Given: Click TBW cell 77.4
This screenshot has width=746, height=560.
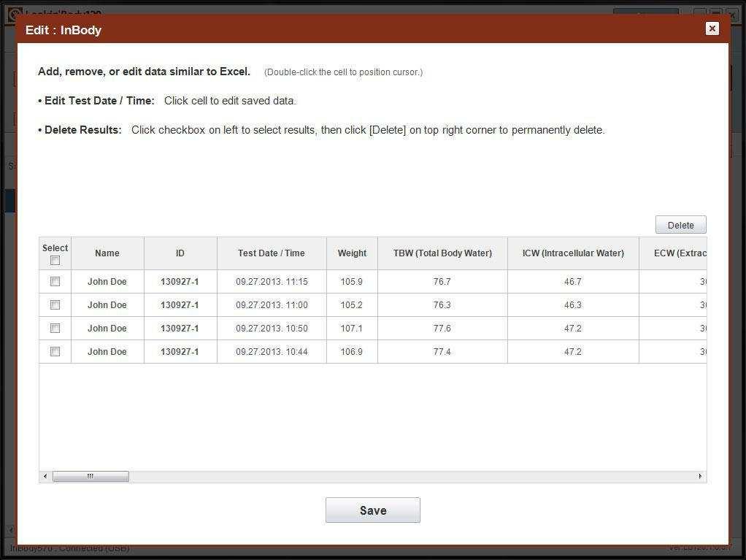Looking at the screenshot, I should tap(442, 352).
